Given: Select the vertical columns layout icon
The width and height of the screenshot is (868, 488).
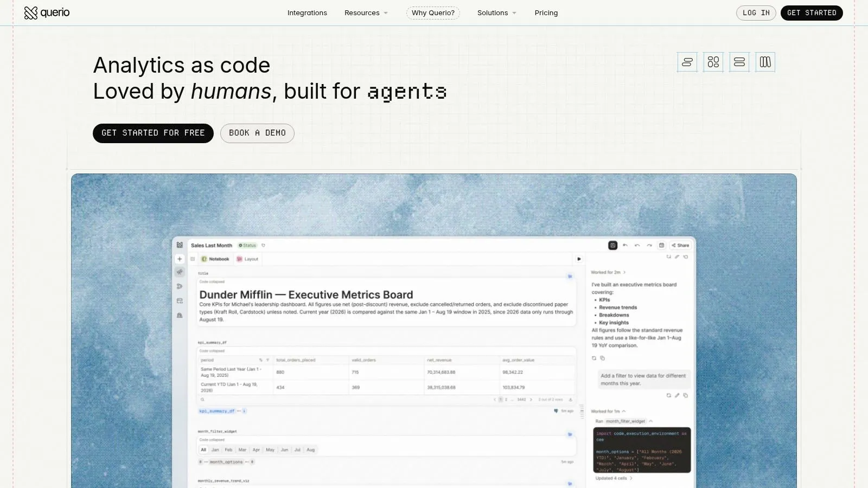Looking at the screenshot, I should point(765,62).
